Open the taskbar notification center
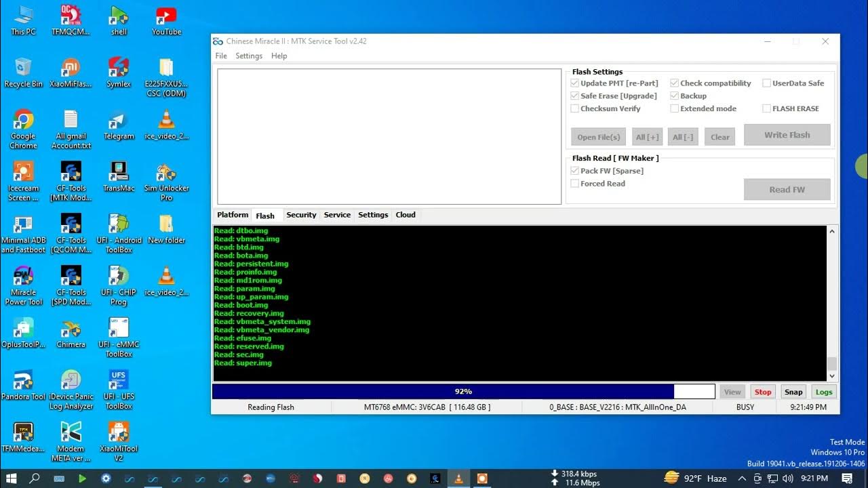The width and height of the screenshot is (868, 488). 847,479
